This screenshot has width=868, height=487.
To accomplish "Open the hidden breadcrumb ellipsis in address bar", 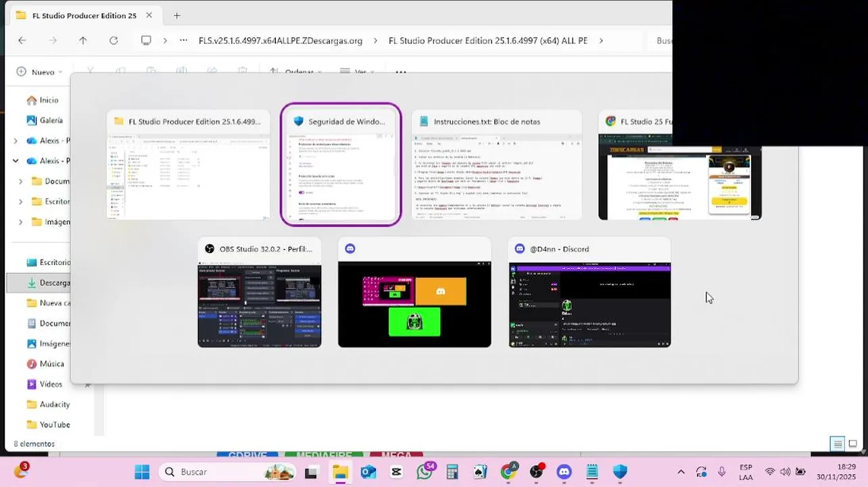I will tap(183, 41).
